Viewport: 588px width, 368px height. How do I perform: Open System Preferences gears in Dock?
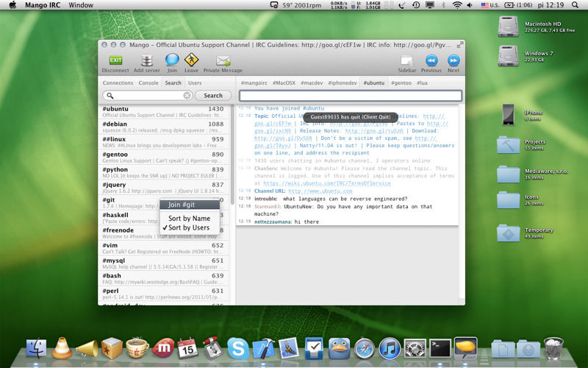(x=415, y=348)
